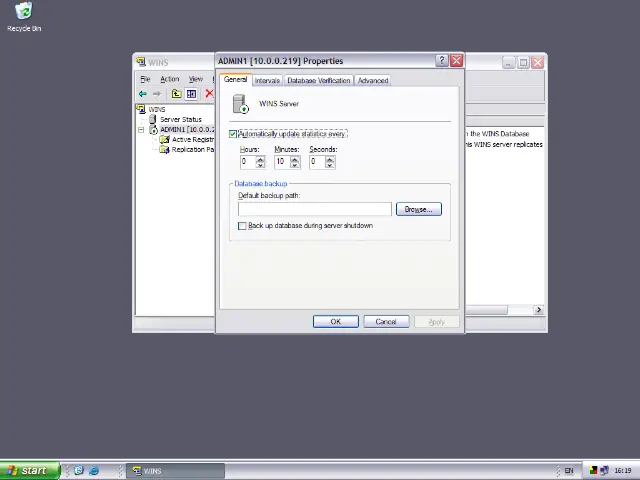Click the colored tray icon beside EN indicator
Viewport: 640px width, 480px height.
[593, 471]
